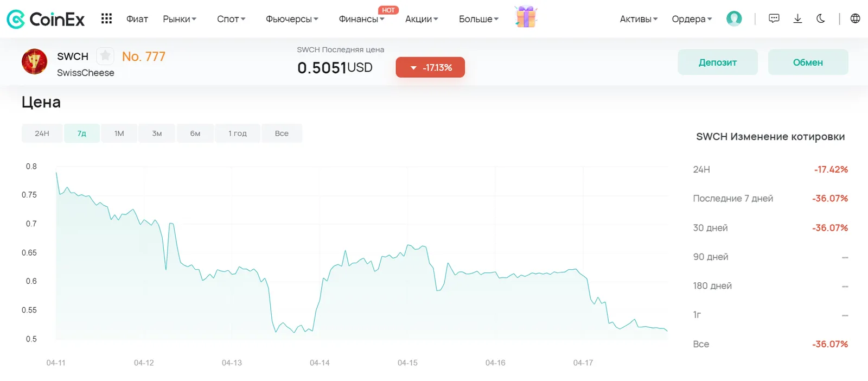Expand the Активы dropdown
868x381 pixels.
(639, 19)
